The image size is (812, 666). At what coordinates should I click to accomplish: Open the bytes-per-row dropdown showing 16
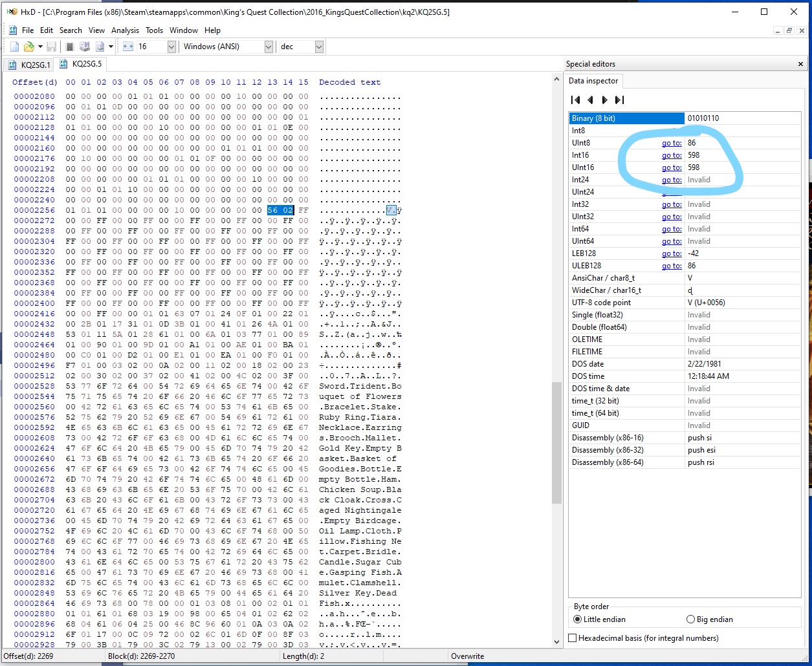(x=171, y=46)
